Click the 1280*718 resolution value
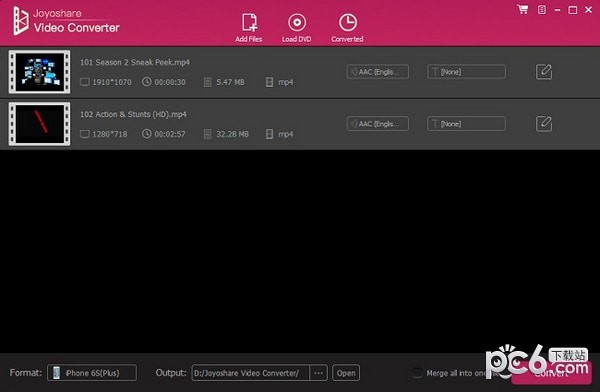The image size is (600, 392). [110, 134]
